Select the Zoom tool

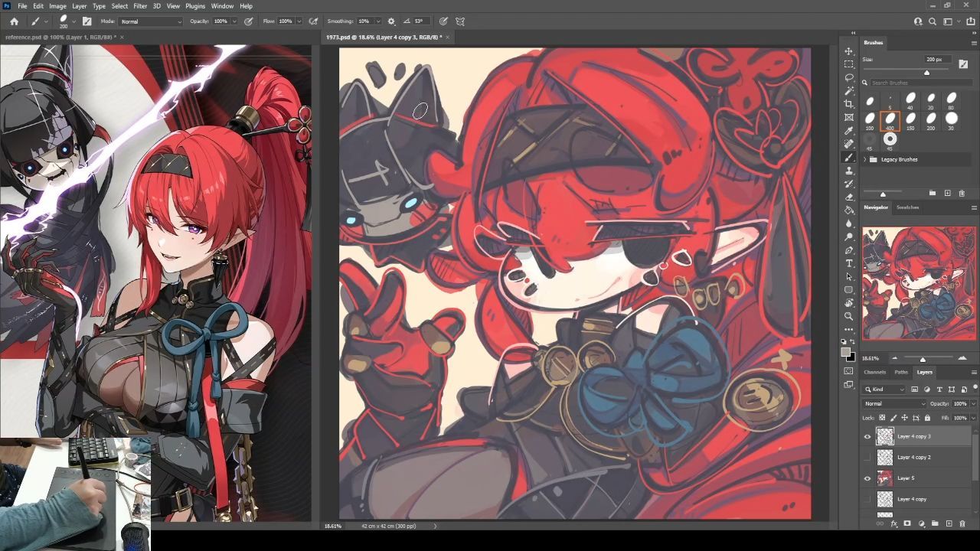click(848, 316)
